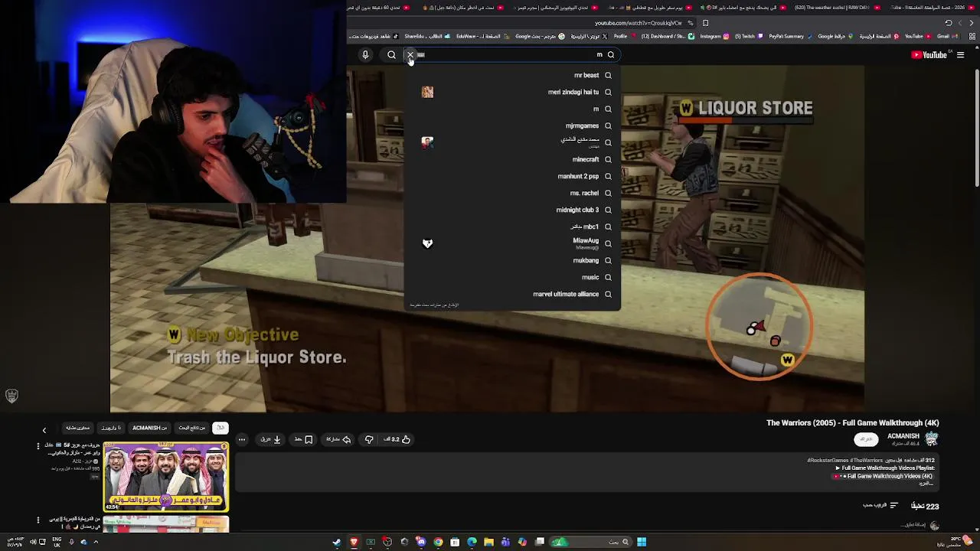This screenshot has height=551, width=980.
Task: Choose the 'music' suggestion
Action: (x=513, y=277)
